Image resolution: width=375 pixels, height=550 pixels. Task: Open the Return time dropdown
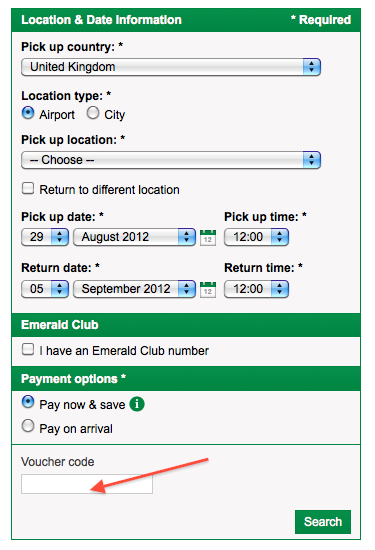tap(256, 289)
